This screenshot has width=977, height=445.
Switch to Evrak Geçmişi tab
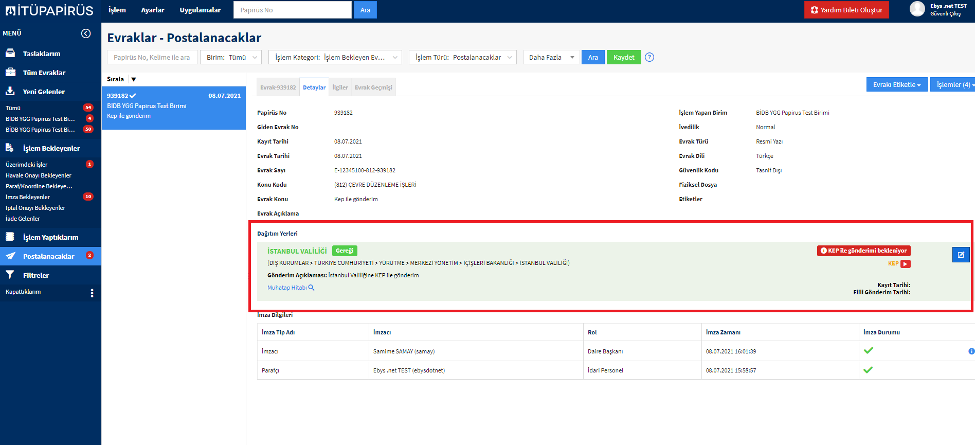click(x=373, y=87)
